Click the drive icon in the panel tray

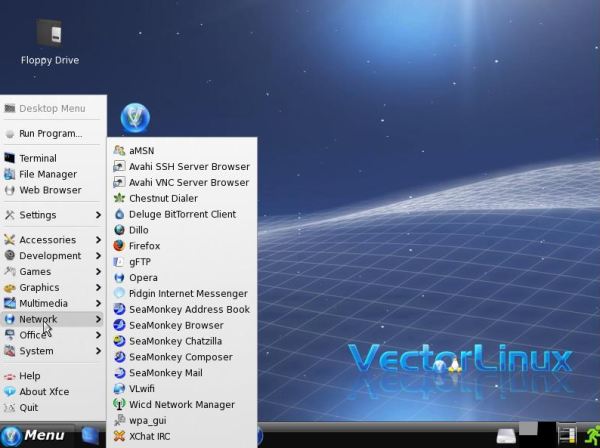(507, 437)
